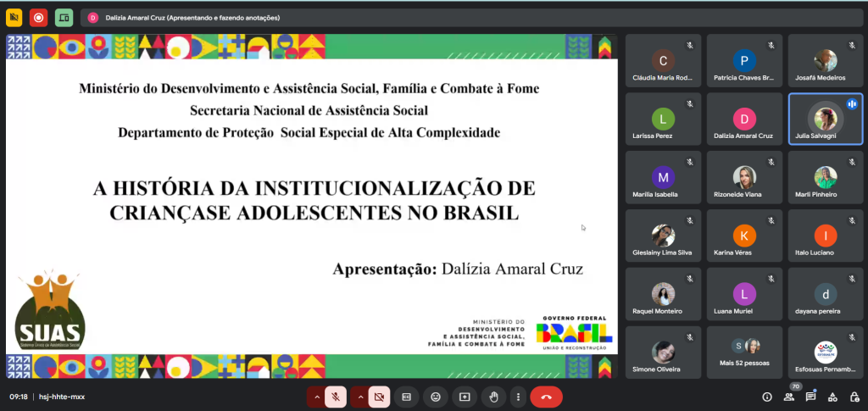Open the chat panel
This screenshot has width=868, height=411.
pos(810,397)
